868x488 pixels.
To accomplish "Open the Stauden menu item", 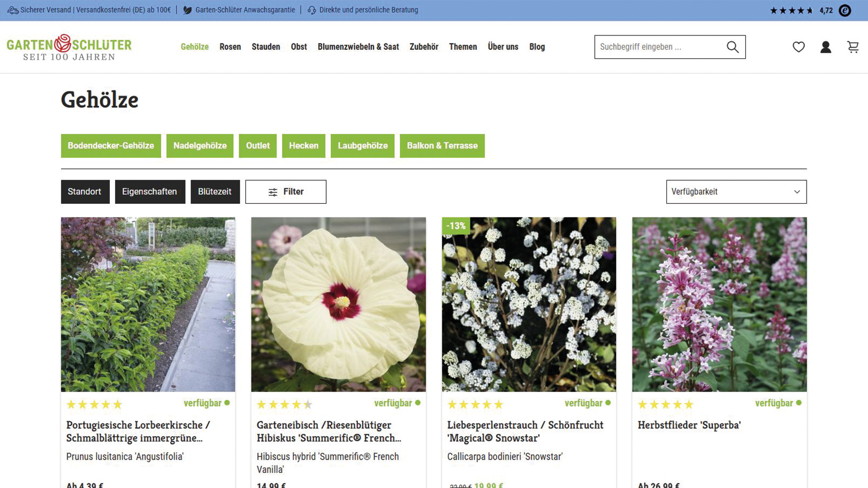I will [x=266, y=47].
